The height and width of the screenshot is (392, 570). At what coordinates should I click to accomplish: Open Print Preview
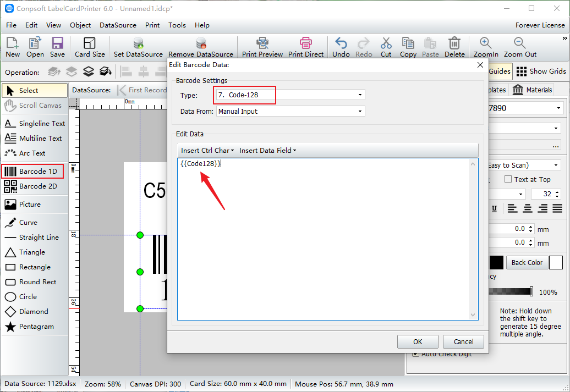(x=262, y=47)
